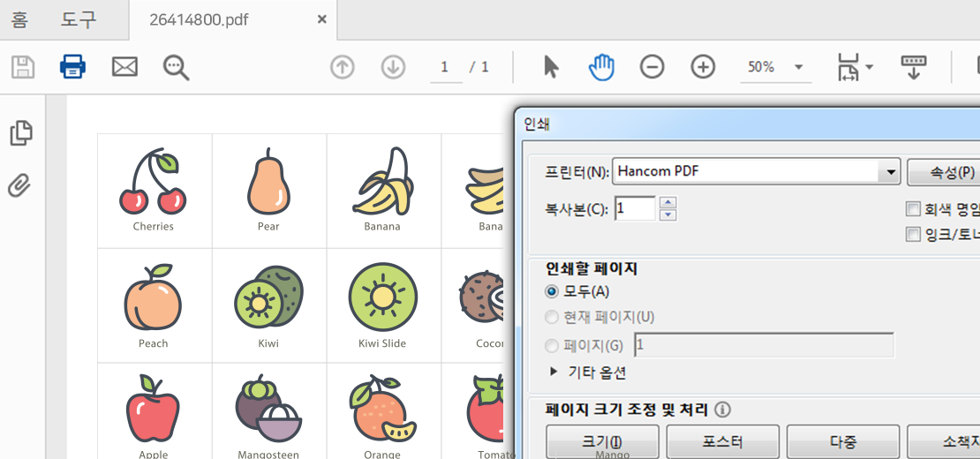The width and height of the screenshot is (980, 459).
Task: Click the 'Cherries' label text
Action: point(153,227)
